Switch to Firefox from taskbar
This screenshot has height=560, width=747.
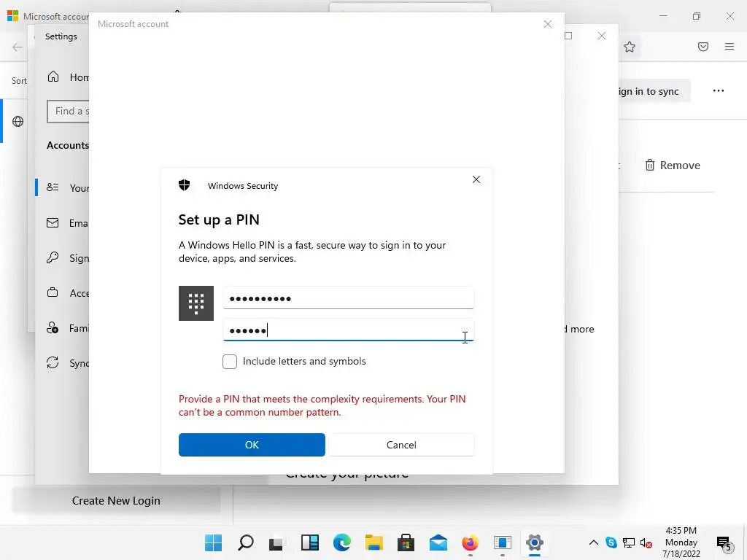470,542
